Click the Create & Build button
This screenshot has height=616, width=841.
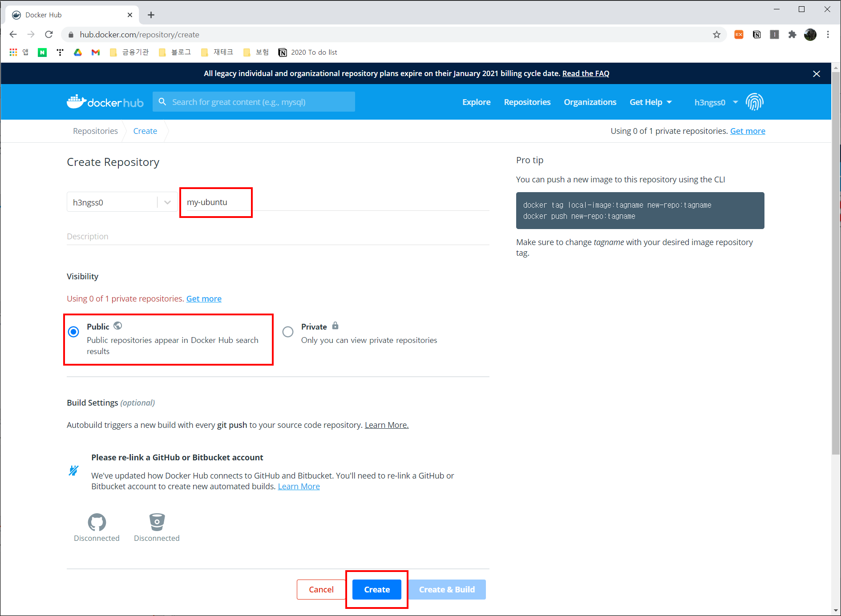pos(447,589)
